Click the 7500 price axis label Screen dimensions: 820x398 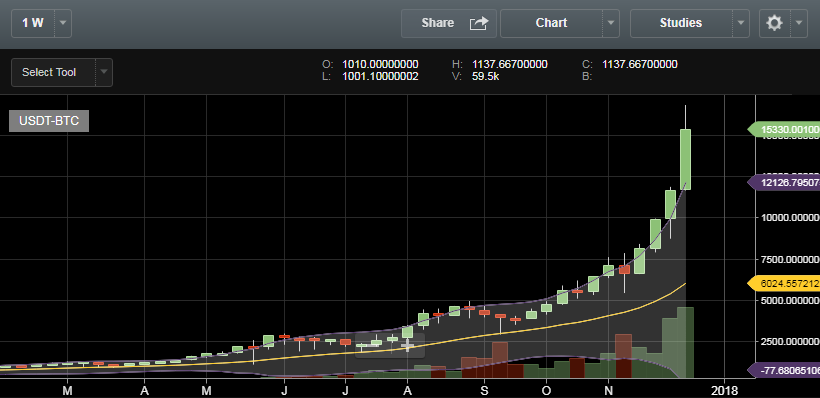[x=790, y=259]
